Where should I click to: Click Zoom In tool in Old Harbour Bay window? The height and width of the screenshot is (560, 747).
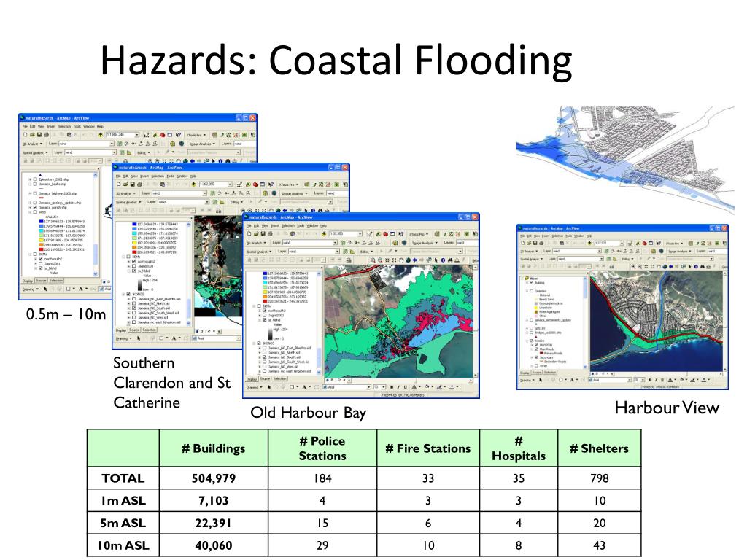373,260
